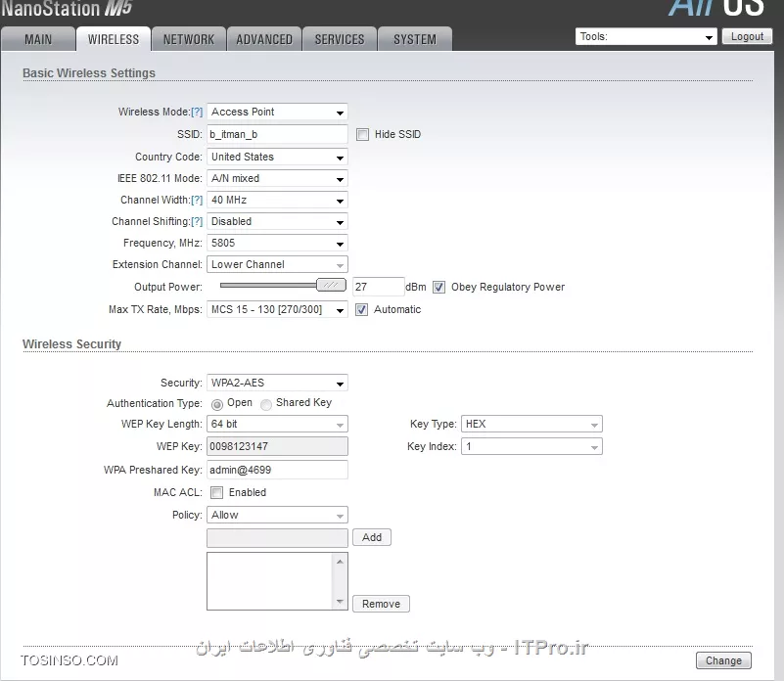Open the NETWORK tab
Viewport: 784px width, 681px height.
tap(189, 39)
